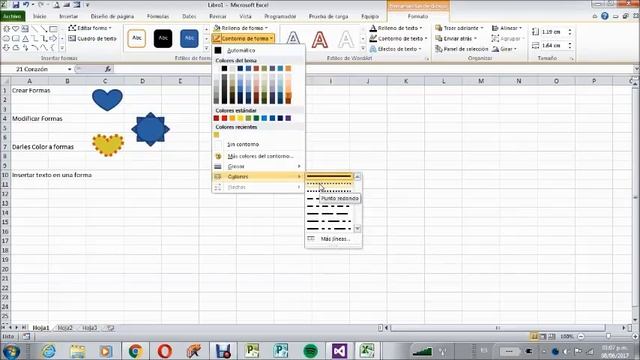This screenshot has height=360, width=640.
Task: Apply the white outlined Abc shape style
Action: click(137, 38)
